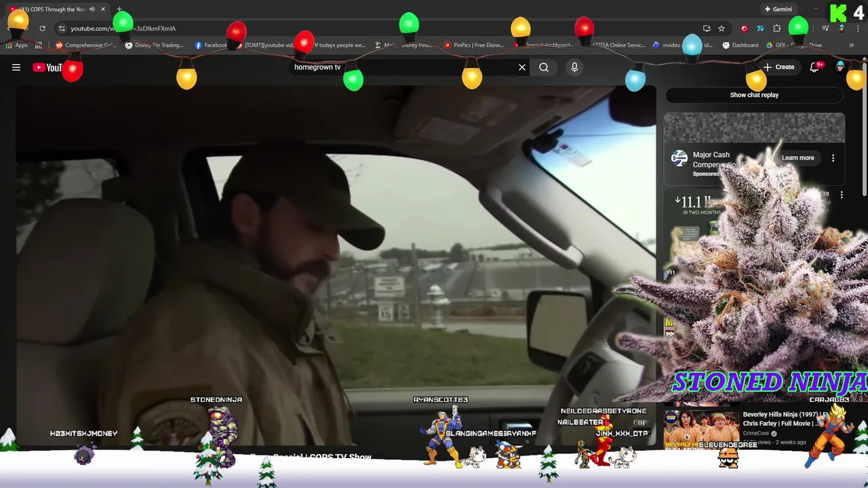The image size is (868, 488).
Task: Click the YouTube search magnifier button
Action: tap(544, 67)
